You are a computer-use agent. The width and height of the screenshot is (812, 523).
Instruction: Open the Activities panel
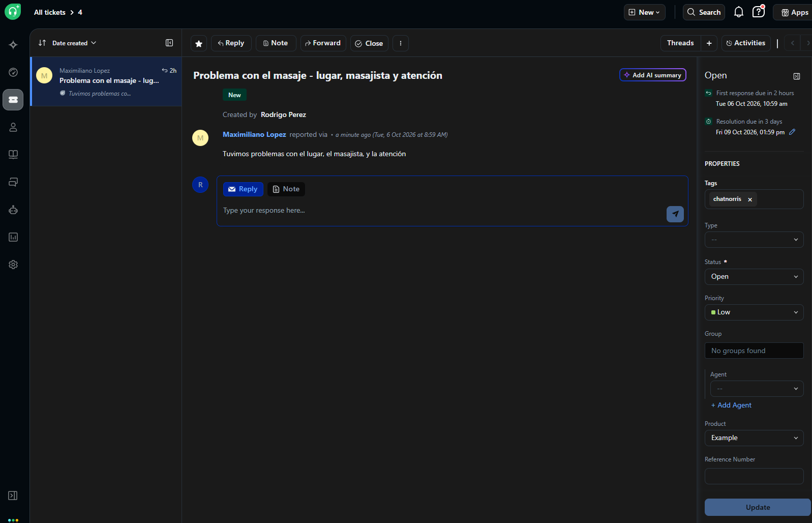click(746, 43)
